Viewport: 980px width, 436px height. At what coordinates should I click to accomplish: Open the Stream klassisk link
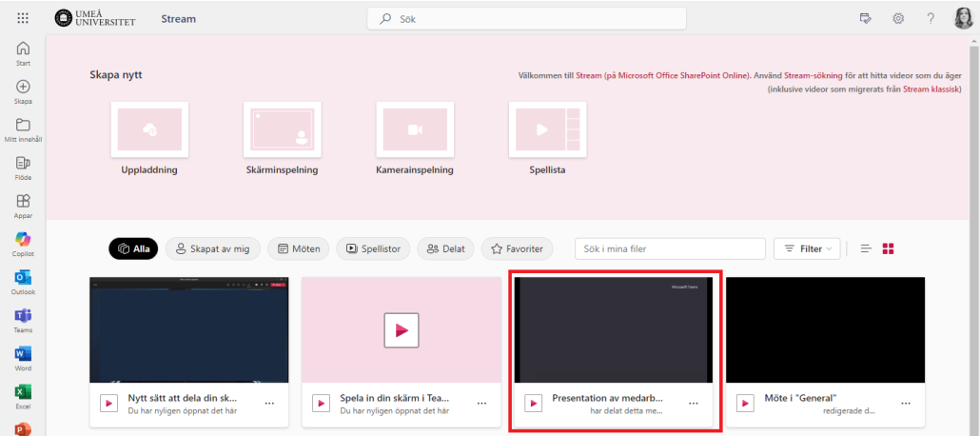[x=931, y=89]
